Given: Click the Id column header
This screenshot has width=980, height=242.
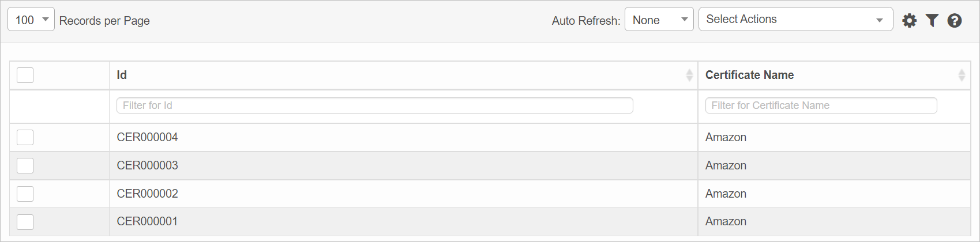Looking at the screenshot, I should click(122, 75).
